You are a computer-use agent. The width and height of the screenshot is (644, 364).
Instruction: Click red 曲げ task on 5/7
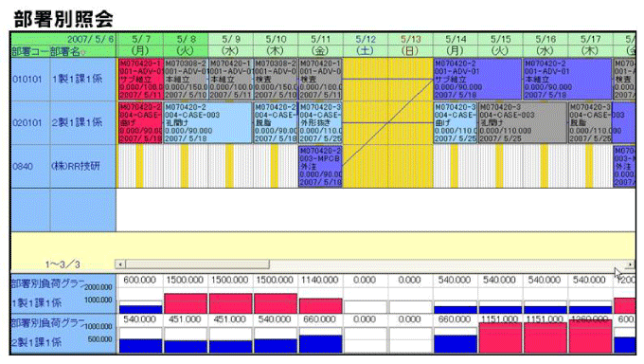(x=140, y=122)
